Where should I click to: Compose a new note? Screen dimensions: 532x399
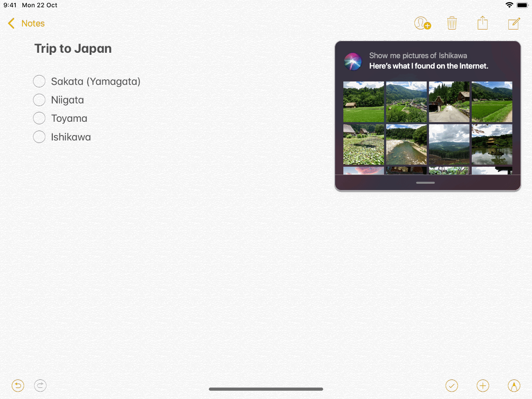pos(514,24)
